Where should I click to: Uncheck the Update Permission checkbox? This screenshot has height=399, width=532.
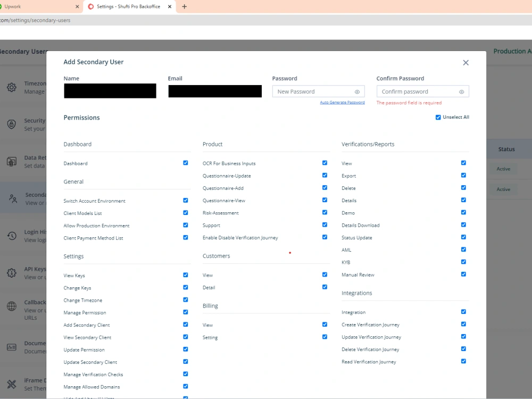pos(186,349)
